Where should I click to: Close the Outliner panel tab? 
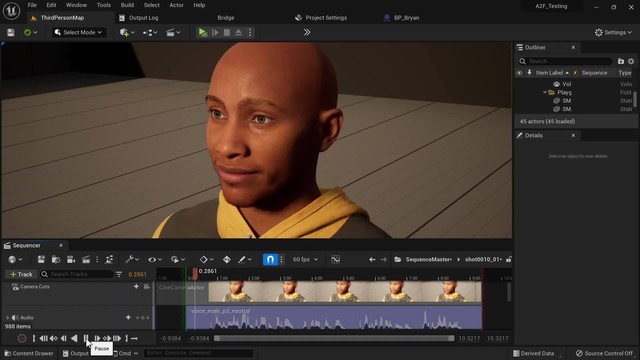click(x=573, y=47)
